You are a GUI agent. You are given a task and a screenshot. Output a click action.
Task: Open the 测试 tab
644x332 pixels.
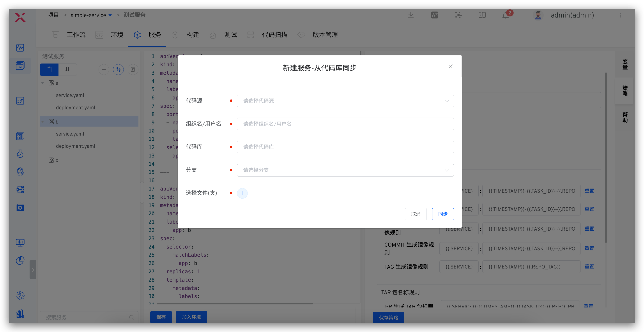coord(223,35)
